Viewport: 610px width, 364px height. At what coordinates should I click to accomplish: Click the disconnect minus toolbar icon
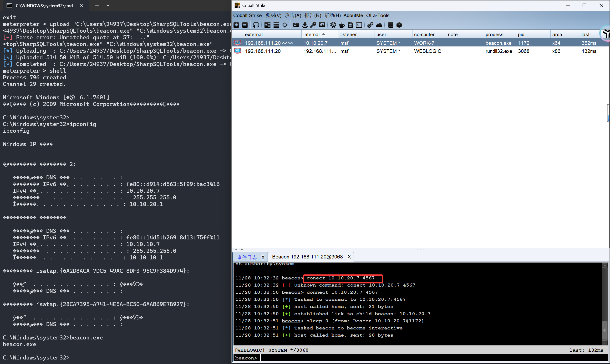245,25
